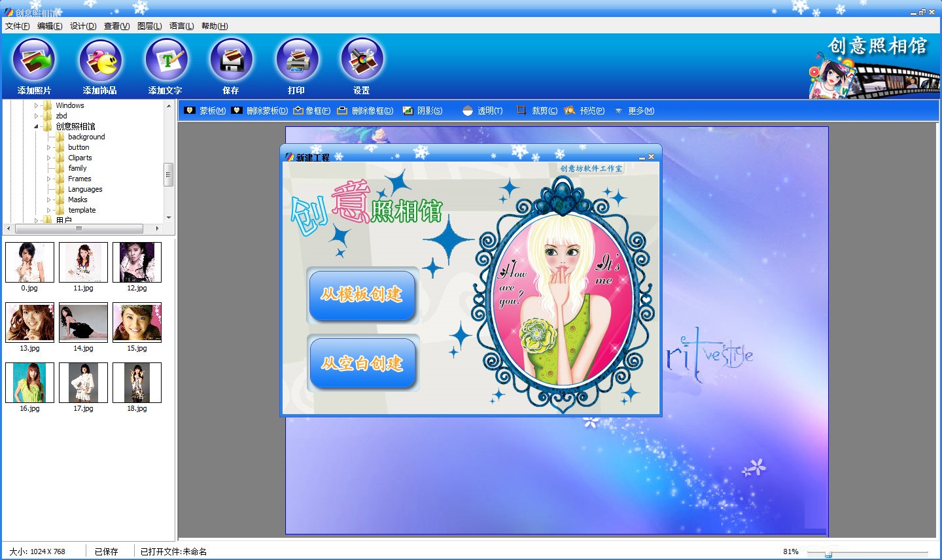Choose the 裁剪 crop tool
This screenshot has width=942, height=560.
click(536, 111)
